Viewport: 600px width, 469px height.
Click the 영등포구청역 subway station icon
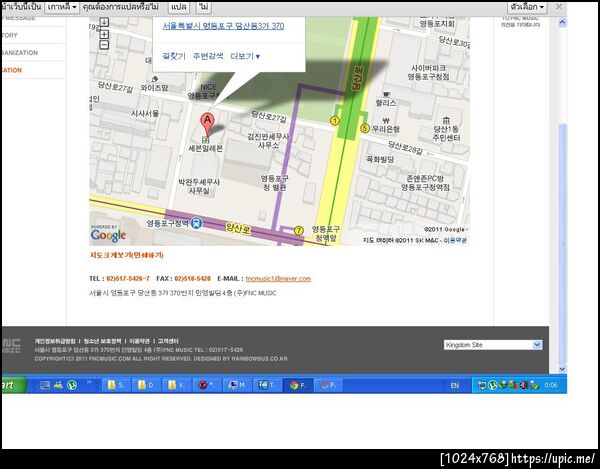[196, 223]
